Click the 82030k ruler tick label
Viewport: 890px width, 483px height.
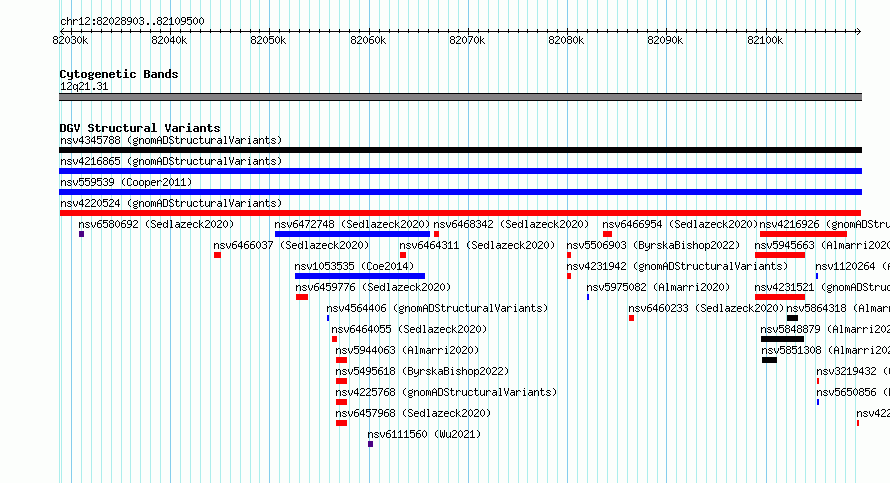[x=70, y=40]
